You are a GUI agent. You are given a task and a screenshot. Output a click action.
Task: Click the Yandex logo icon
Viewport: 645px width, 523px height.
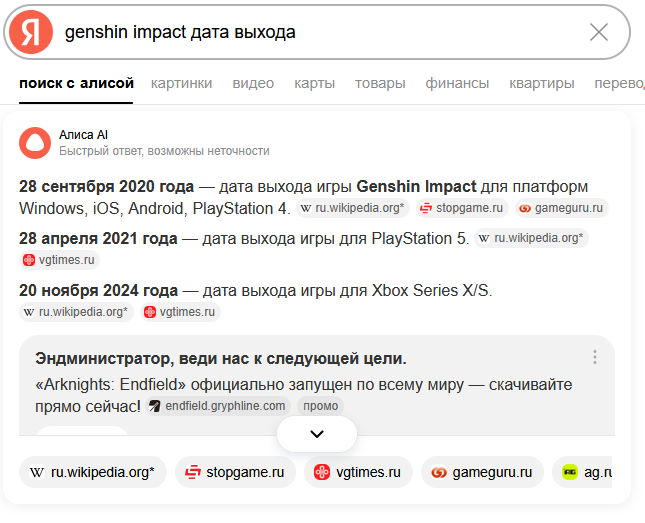[x=31, y=32]
